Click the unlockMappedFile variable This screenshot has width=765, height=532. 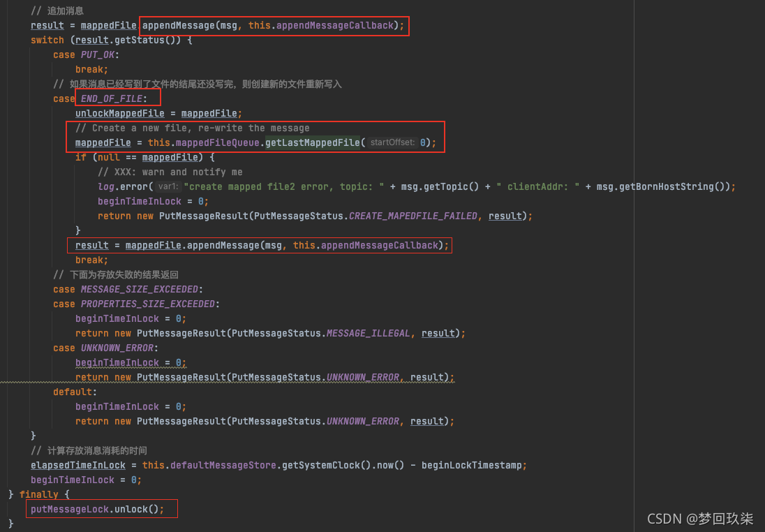tap(120, 113)
